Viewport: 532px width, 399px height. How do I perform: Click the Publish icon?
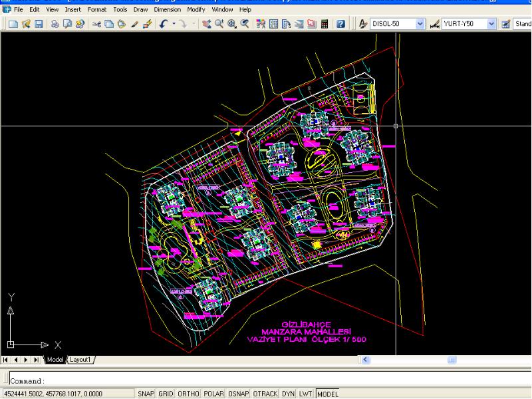(x=80, y=24)
